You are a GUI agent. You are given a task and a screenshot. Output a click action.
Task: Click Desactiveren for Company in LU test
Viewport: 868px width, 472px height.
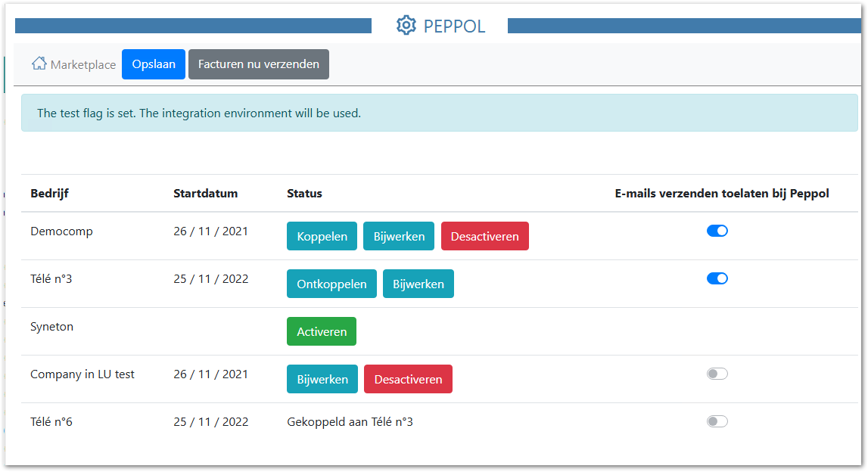pos(408,379)
